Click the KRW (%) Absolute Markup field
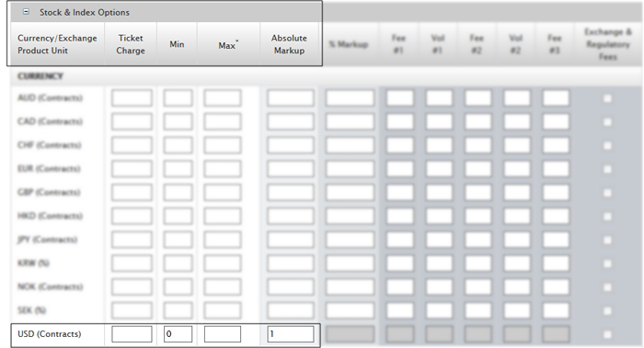This screenshot has height=348, width=644. point(291,263)
